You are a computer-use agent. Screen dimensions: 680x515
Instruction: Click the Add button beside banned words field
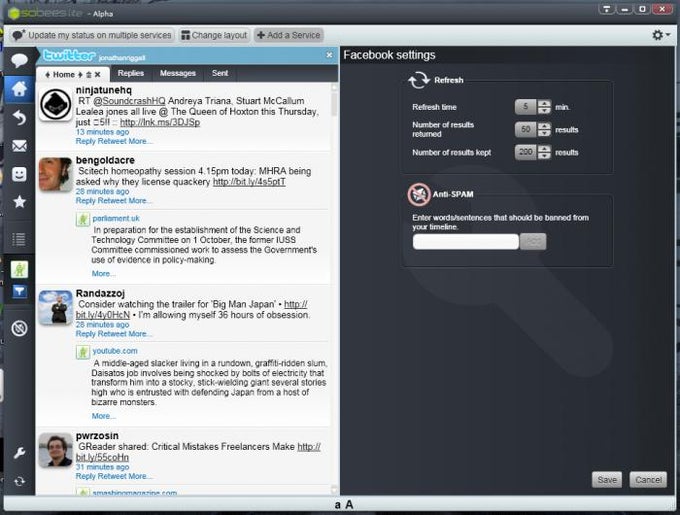(x=533, y=242)
